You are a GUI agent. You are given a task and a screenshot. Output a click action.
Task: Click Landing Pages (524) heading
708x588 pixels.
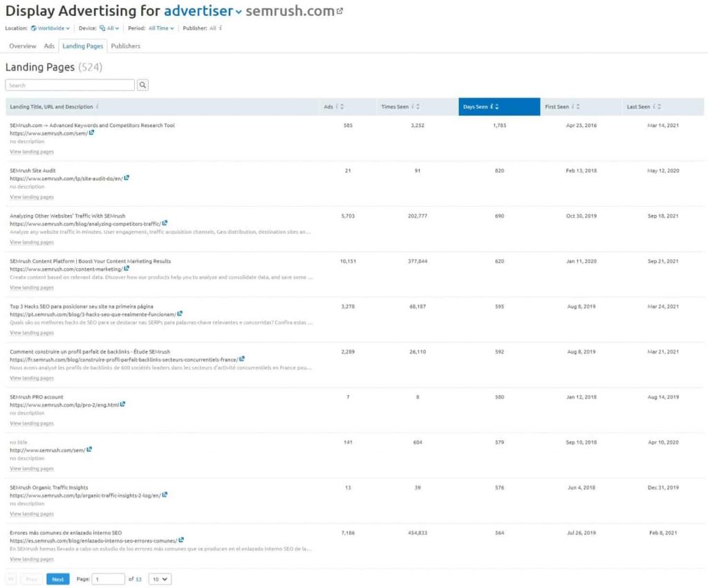pyautogui.click(x=54, y=67)
